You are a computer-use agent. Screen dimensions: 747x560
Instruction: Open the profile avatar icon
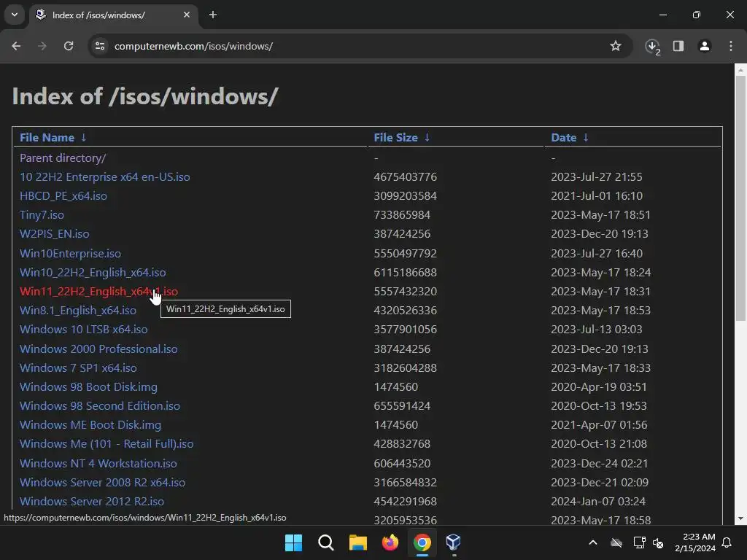pyautogui.click(x=705, y=46)
